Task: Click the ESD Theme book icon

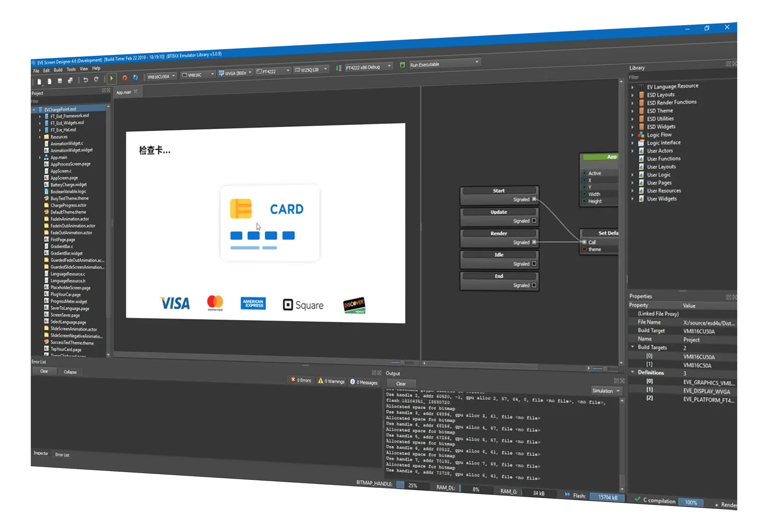Action: coord(641,111)
